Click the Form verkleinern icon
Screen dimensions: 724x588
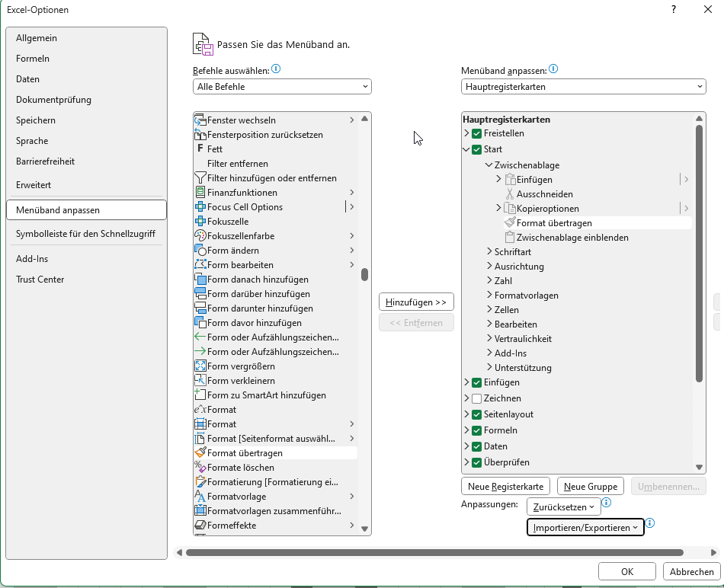click(x=200, y=380)
